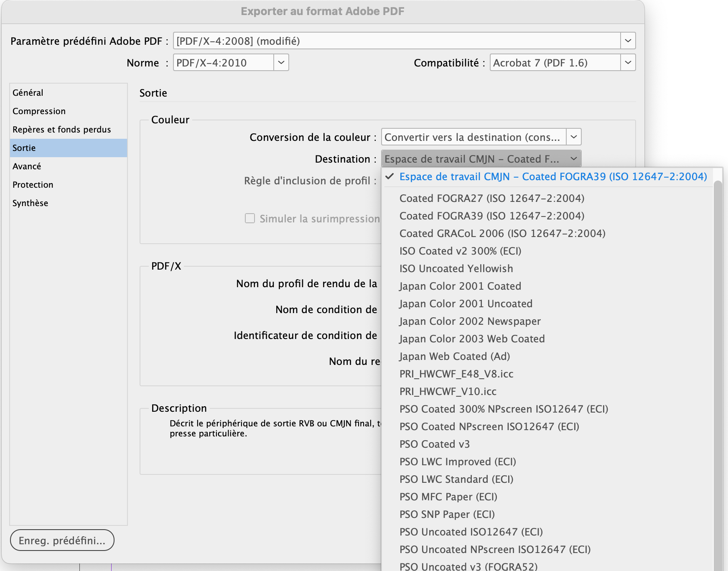The height and width of the screenshot is (571, 728).
Task: Choose Japan Color 2001 Coated
Action: pyautogui.click(x=460, y=286)
